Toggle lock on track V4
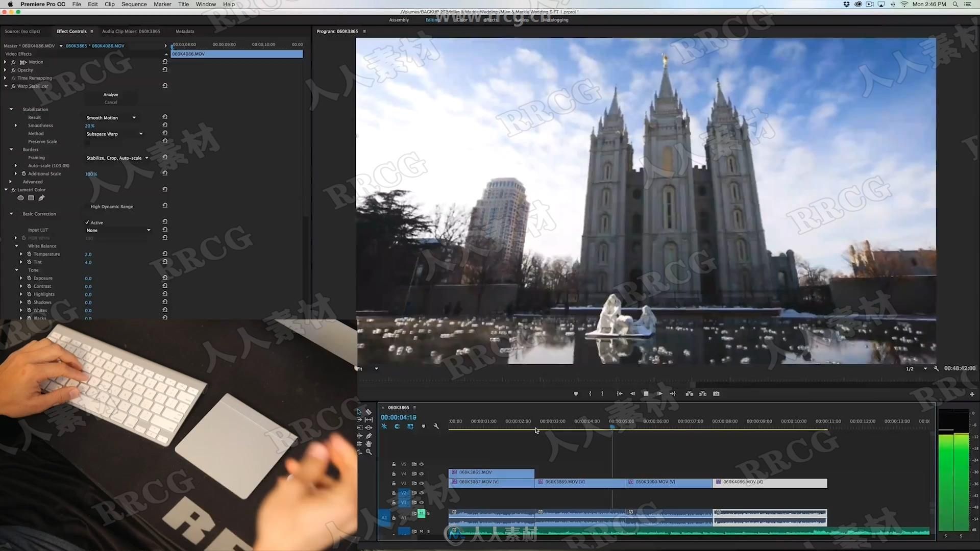This screenshot has width=980, height=551. pyautogui.click(x=394, y=474)
